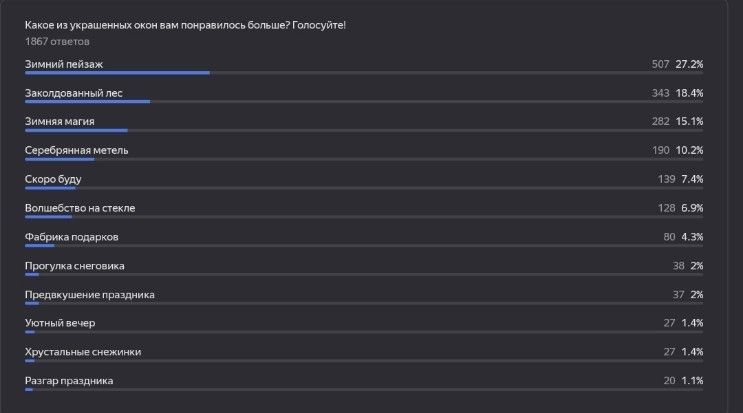
Task: Click the blue progress bar under "Зимний пейзаж"
Action: click(x=117, y=73)
